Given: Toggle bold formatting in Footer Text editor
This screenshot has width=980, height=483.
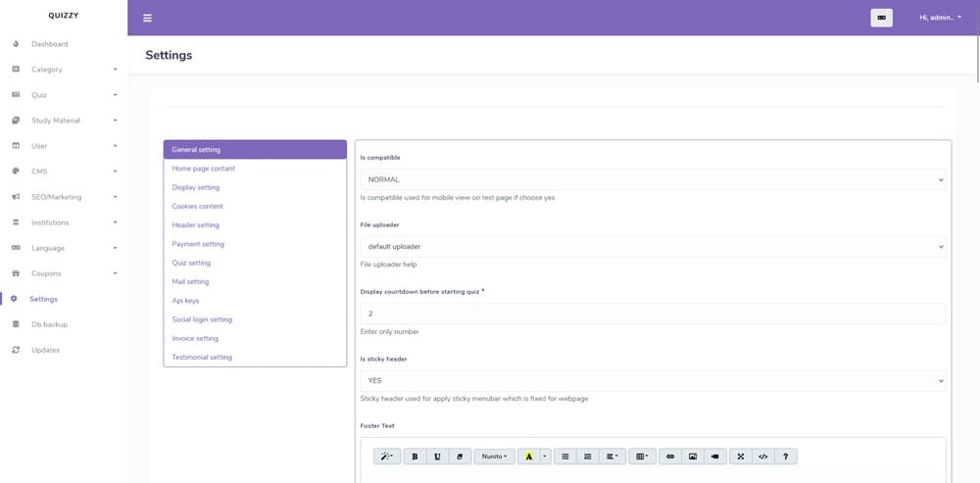Looking at the screenshot, I should [x=415, y=457].
